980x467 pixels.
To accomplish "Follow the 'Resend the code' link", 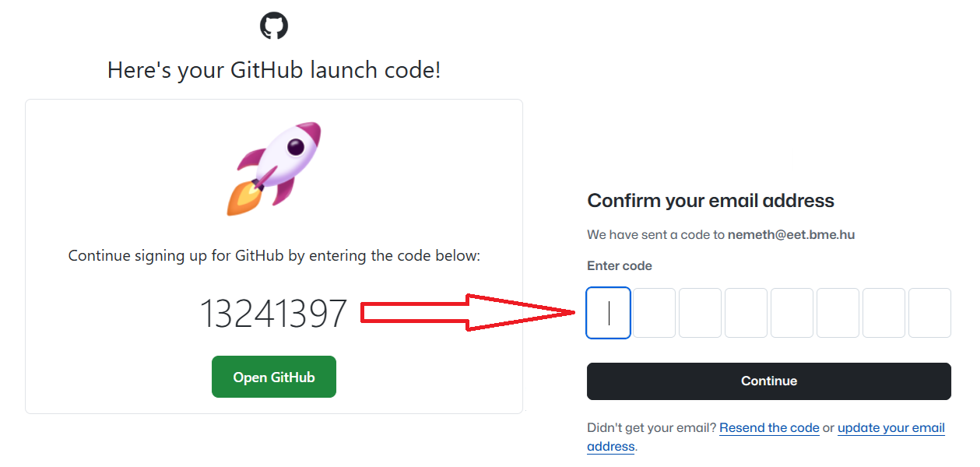I will pos(769,428).
